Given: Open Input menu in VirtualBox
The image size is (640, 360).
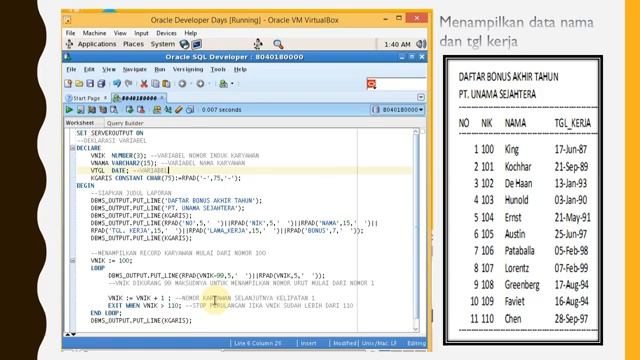Looking at the screenshot, I should pos(141,33).
